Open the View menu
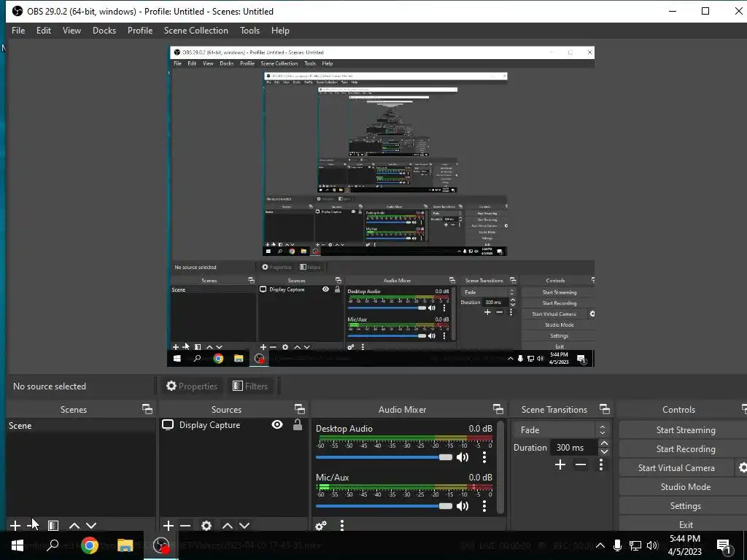The width and height of the screenshot is (747, 560). (x=71, y=31)
